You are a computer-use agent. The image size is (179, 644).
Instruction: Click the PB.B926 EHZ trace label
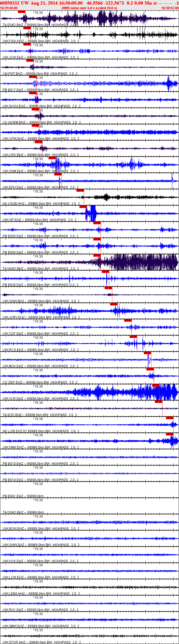[40, 285]
